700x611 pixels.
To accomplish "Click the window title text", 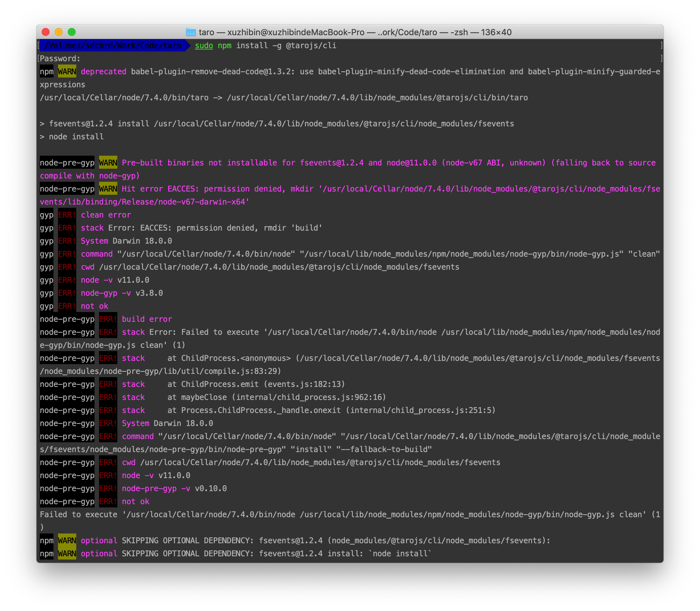I will coord(355,32).
